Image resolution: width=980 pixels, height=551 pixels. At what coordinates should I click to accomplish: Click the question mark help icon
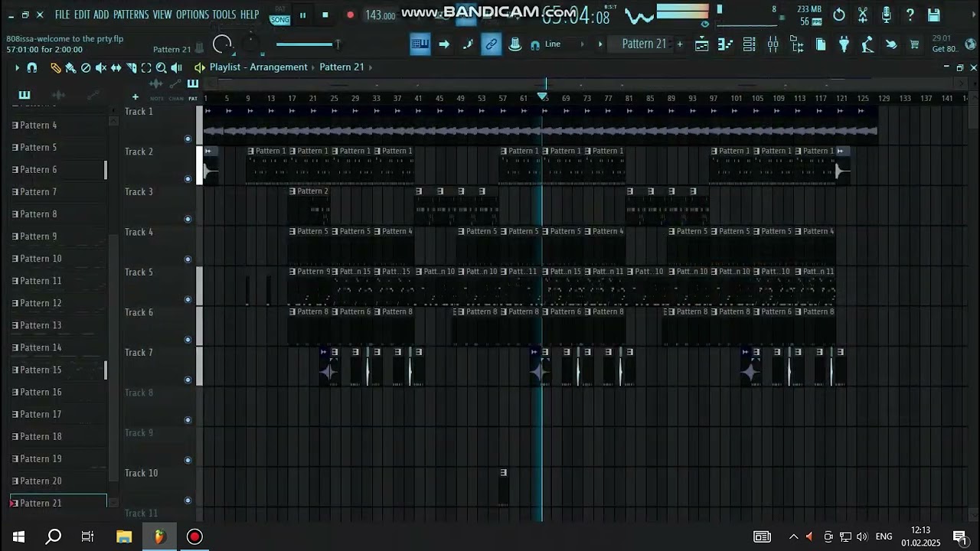[x=910, y=15]
